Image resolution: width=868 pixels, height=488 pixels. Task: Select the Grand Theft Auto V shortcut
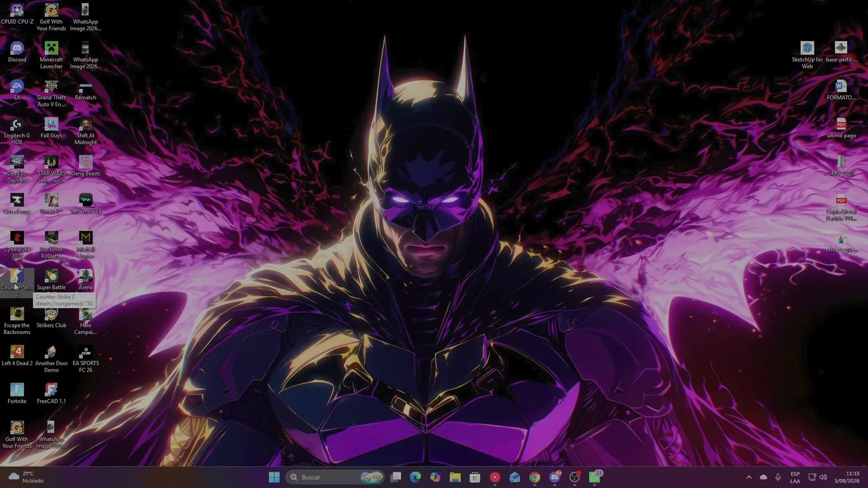tap(51, 94)
